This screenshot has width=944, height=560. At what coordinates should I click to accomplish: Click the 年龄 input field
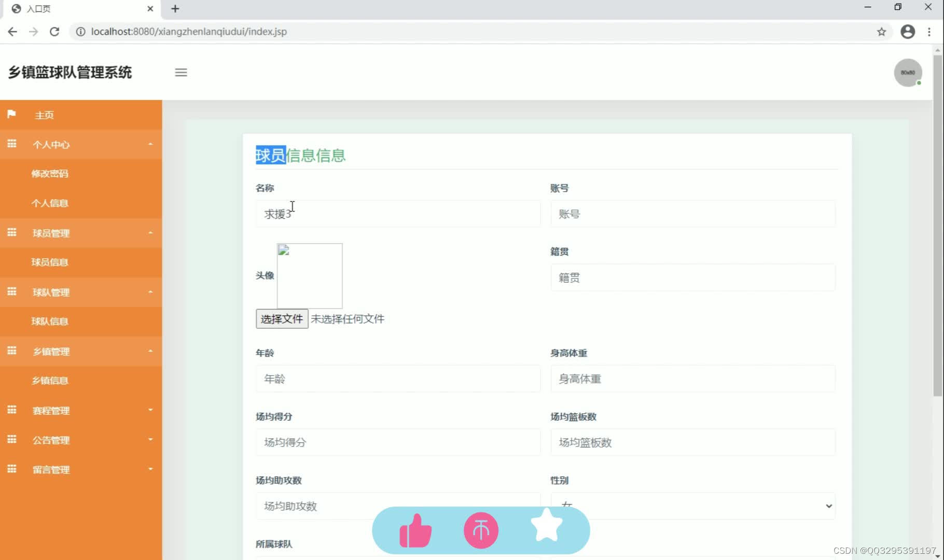pyautogui.click(x=398, y=379)
